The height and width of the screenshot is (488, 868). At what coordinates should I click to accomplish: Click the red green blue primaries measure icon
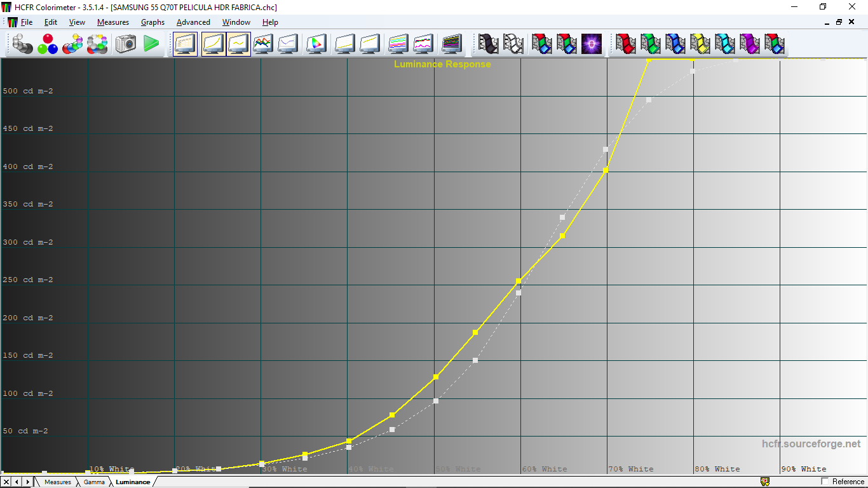[48, 44]
